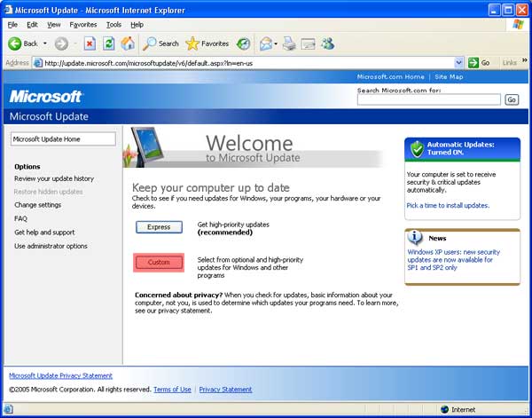Image resolution: width=532 pixels, height=418 pixels.
Task: Open the Terms of Use link
Action: [172, 390]
